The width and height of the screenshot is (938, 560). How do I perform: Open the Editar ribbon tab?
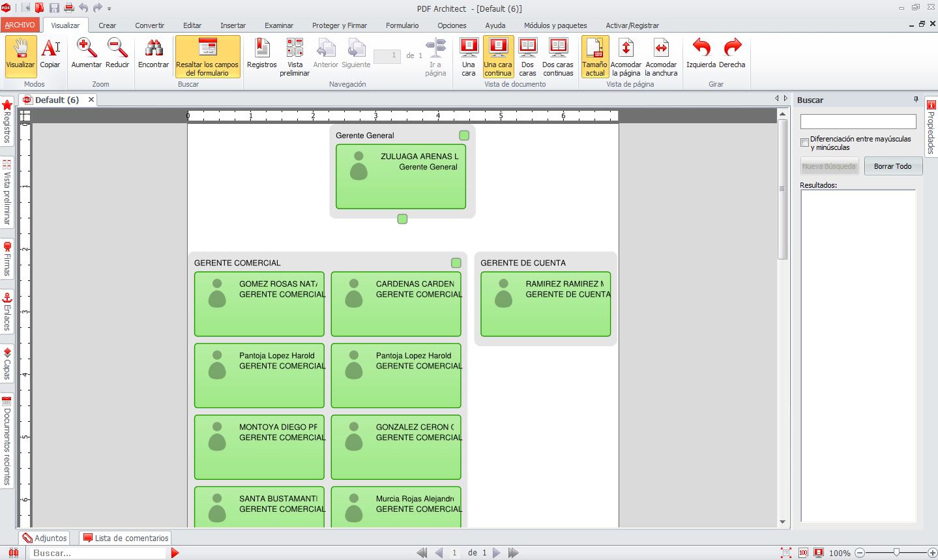[x=192, y=25]
